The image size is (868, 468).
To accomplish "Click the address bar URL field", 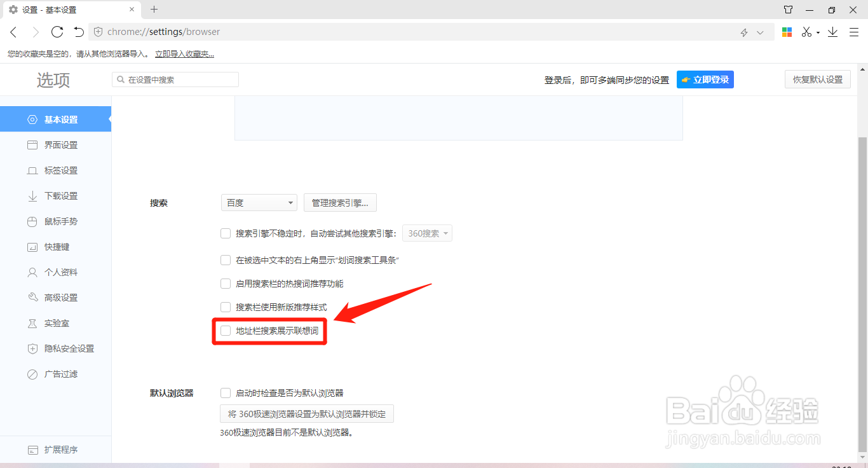I will click(x=432, y=32).
